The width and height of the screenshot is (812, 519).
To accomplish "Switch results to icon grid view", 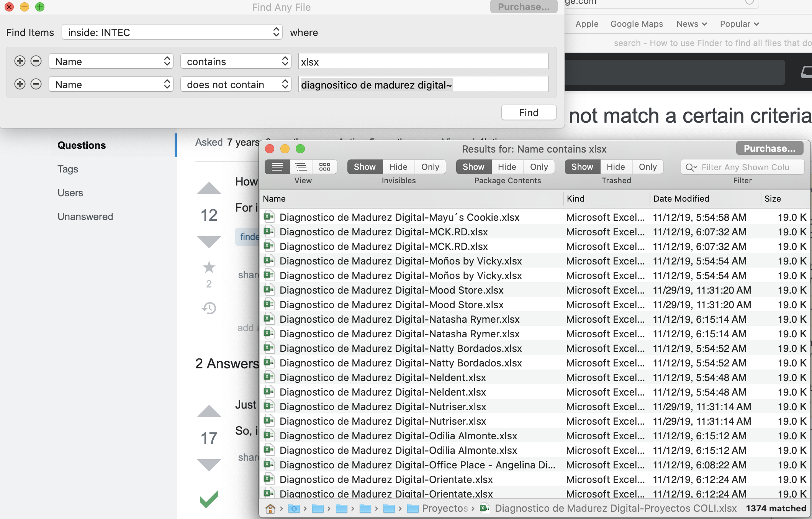I will [x=324, y=167].
